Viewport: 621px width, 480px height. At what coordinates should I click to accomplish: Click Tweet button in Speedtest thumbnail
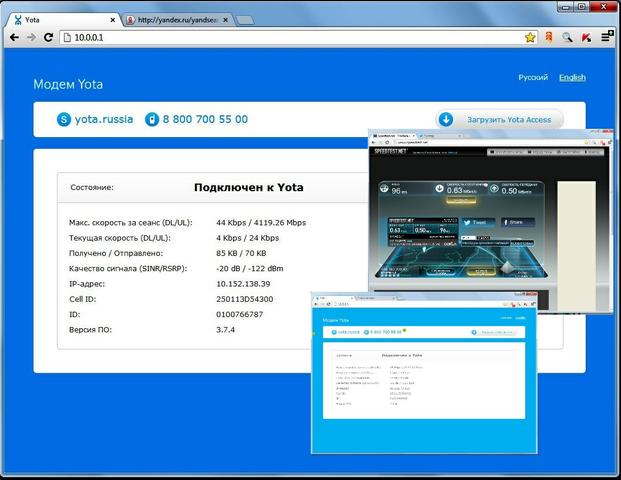478,222
